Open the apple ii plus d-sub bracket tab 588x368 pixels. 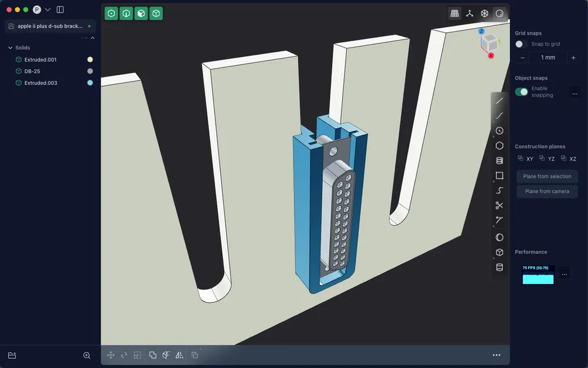[x=49, y=26]
